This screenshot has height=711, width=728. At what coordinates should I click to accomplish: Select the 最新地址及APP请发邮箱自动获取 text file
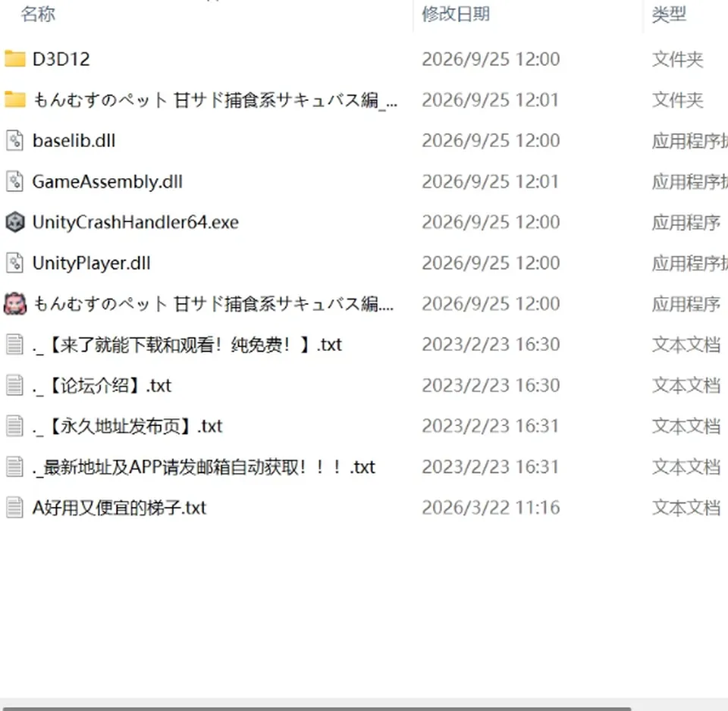pyautogui.click(x=204, y=467)
